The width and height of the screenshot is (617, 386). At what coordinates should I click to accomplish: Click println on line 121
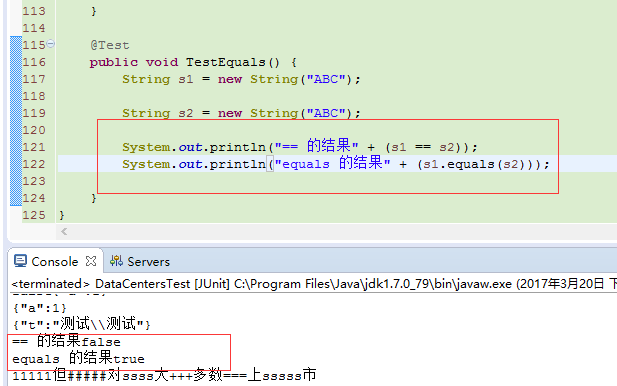click(x=238, y=147)
